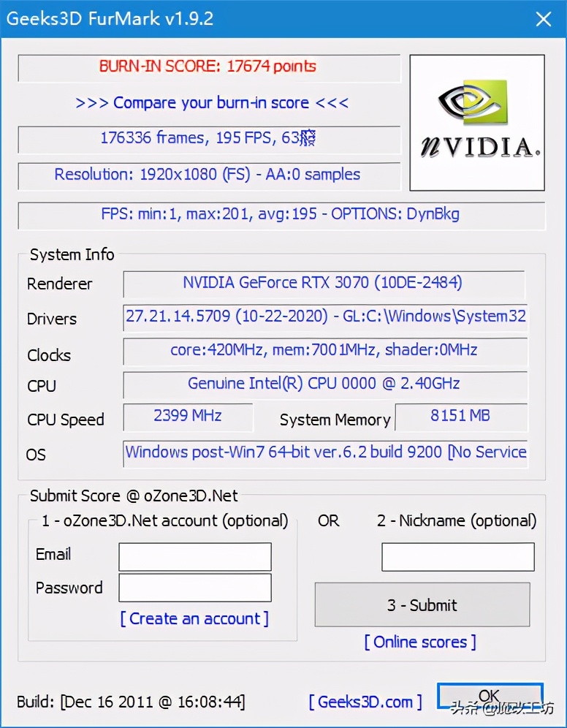Viewport: 567px width, 728px height.
Task: Open the 'Create an account' link
Action: coord(194,619)
